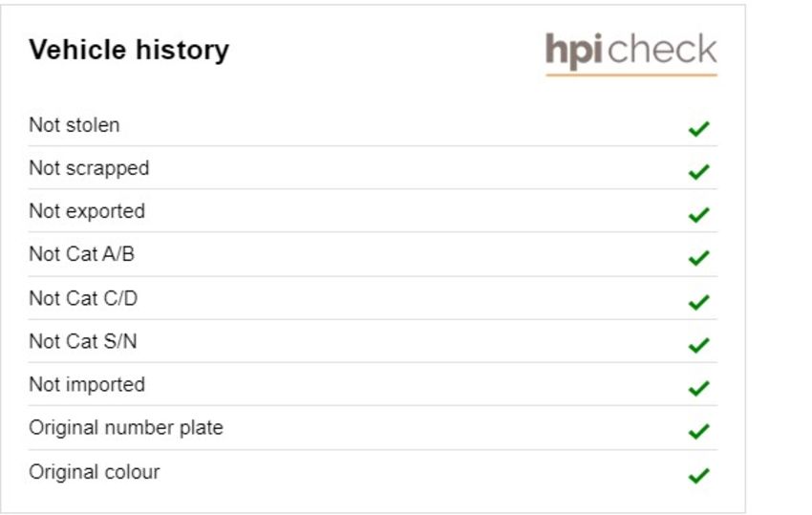Click the checkmark for Not Cat A/B
Screen dimensions: 812x515
click(x=698, y=258)
